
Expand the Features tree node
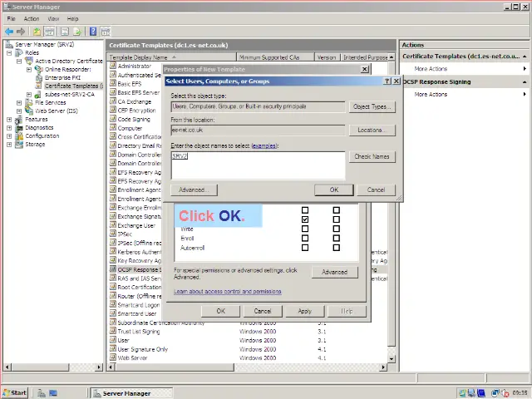(9, 119)
